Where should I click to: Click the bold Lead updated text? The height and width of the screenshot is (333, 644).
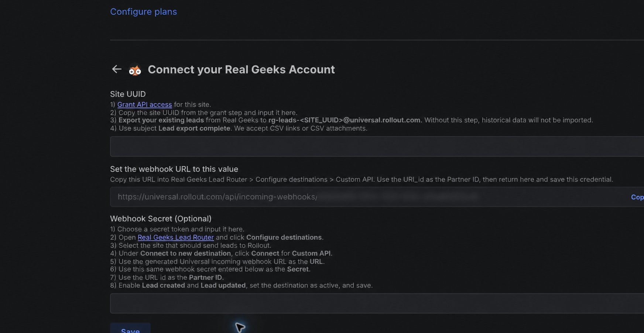(x=223, y=285)
